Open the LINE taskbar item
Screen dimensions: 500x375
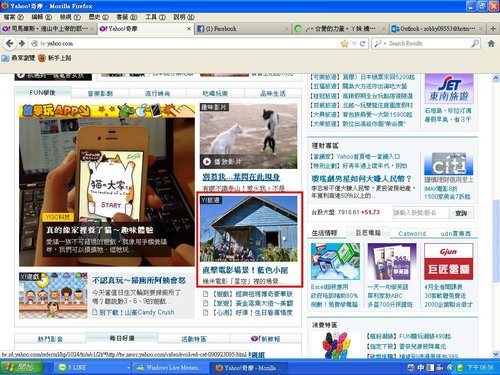click(x=93, y=368)
